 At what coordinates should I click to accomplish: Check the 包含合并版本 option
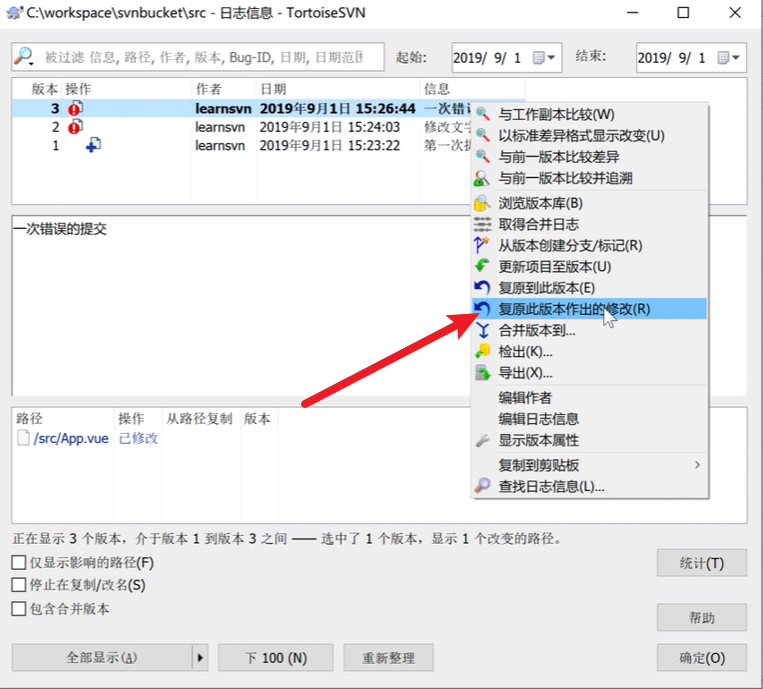point(18,608)
